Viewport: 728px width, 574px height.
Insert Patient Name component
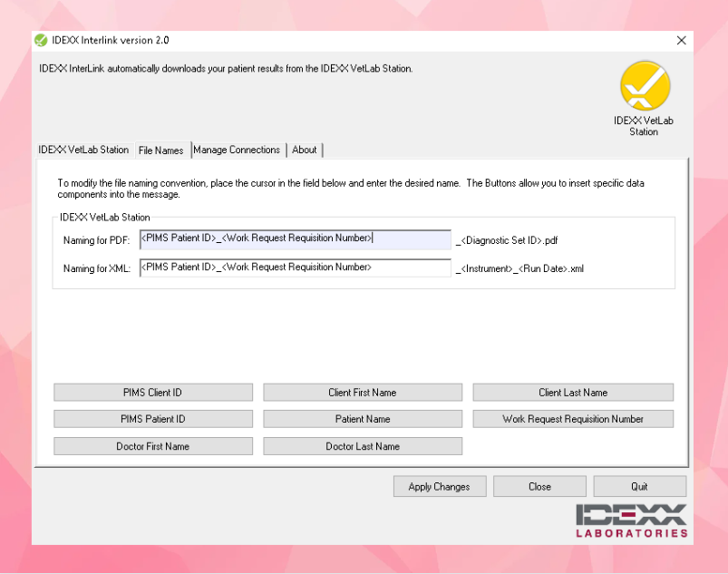pyautogui.click(x=363, y=419)
